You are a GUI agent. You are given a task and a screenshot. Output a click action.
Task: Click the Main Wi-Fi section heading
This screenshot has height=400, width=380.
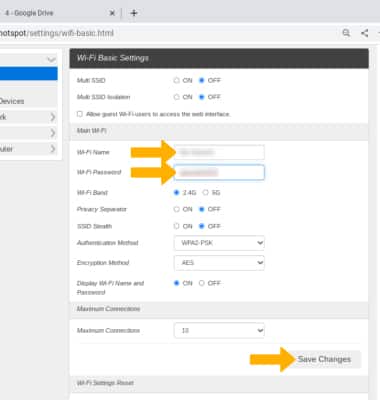pyautogui.click(x=92, y=131)
